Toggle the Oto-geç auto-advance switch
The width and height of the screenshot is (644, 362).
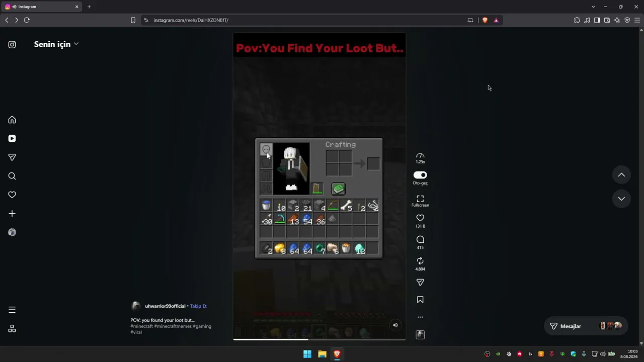coord(420,175)
